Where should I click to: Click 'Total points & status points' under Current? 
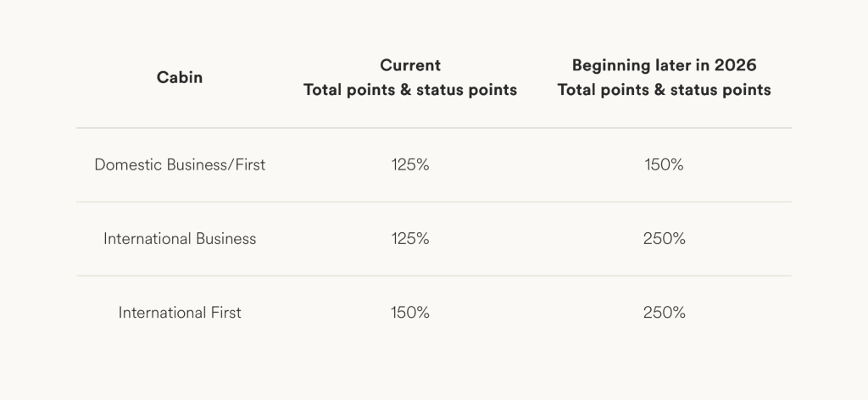tap(410, 90)
